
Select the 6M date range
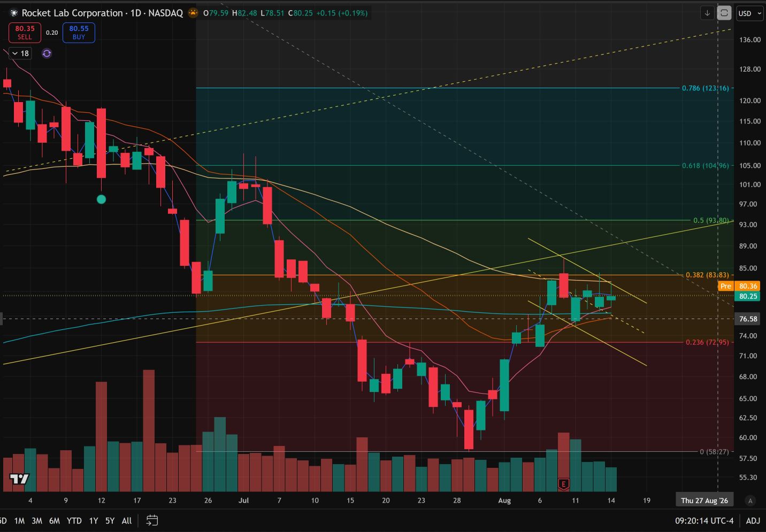[x=55, y=521]
